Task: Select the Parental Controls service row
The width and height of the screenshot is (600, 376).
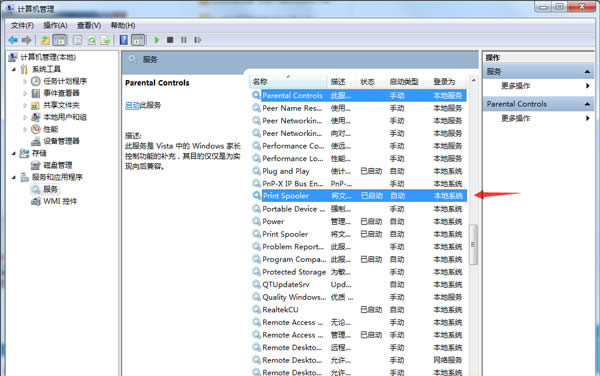Action: (359, 96)
